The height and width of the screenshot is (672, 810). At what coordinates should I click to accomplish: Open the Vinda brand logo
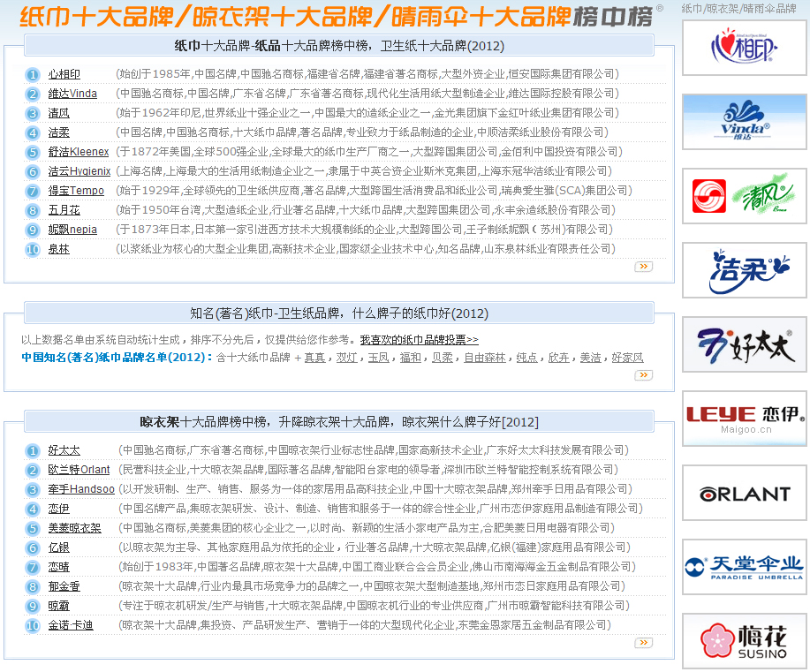[x=745, y=122]
